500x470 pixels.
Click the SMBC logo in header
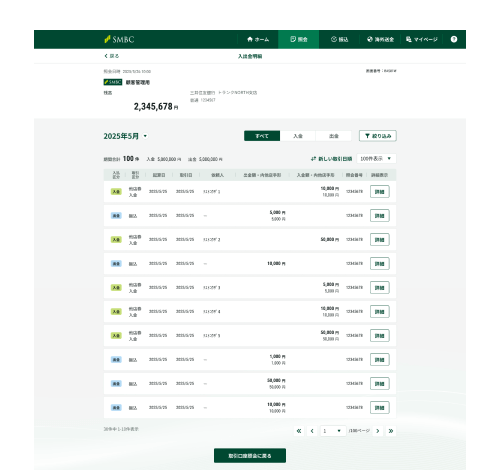[x=119, y=39]
